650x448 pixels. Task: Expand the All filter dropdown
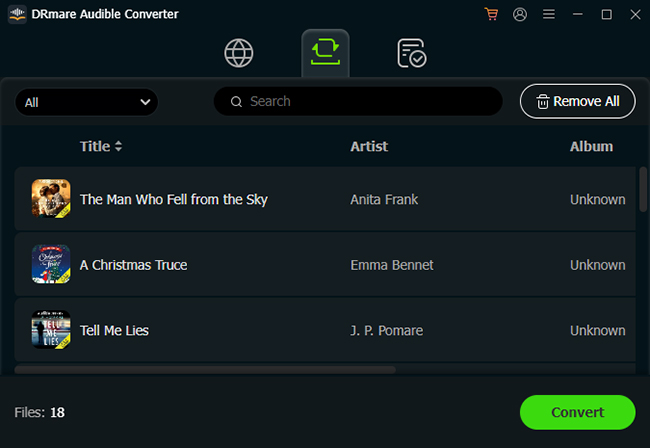(x=87, y=102)
